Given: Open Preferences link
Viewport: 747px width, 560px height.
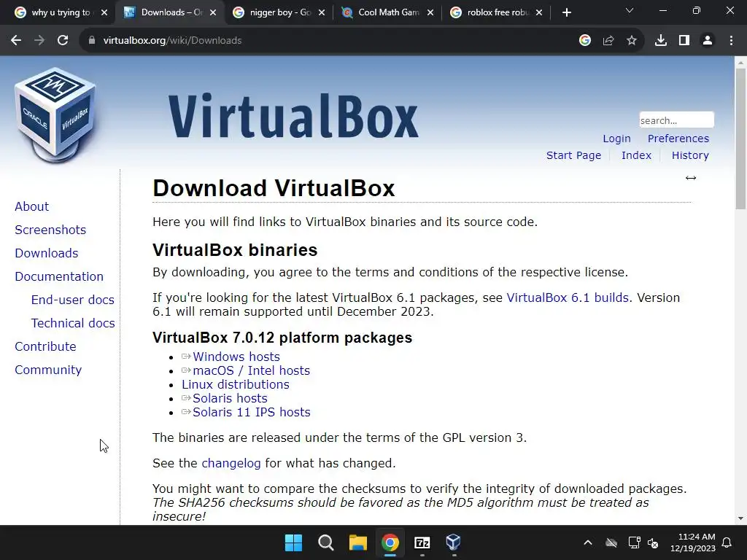Looking at the screenshot, I should 678,139.
